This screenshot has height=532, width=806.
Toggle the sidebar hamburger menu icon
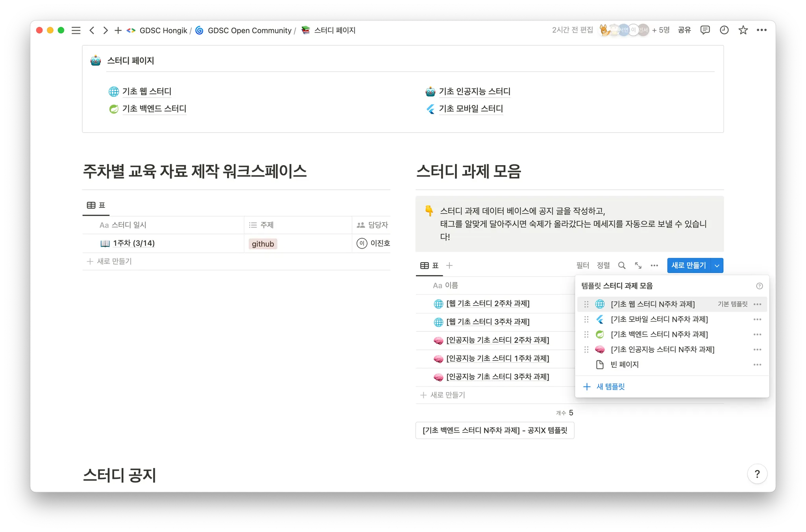(76, 30)
